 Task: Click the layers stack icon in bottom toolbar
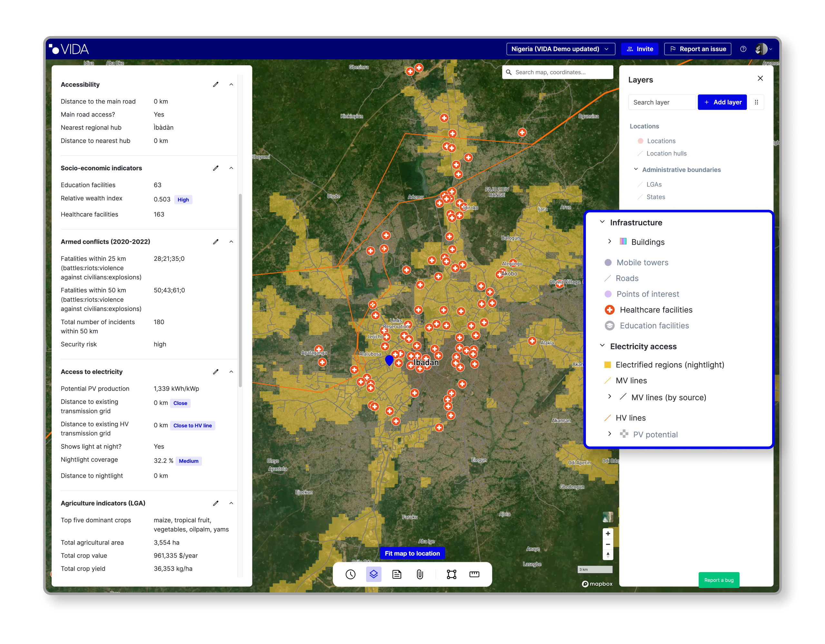click(374, 574)
